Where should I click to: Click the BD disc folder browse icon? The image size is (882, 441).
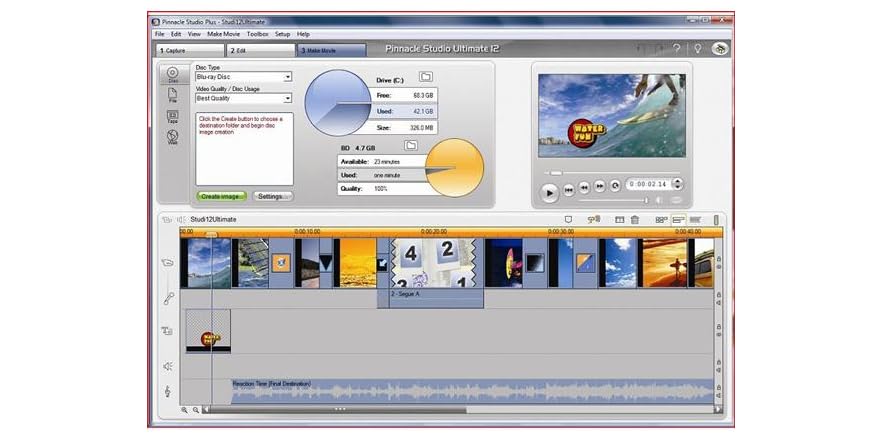click(x=410, y=146)
